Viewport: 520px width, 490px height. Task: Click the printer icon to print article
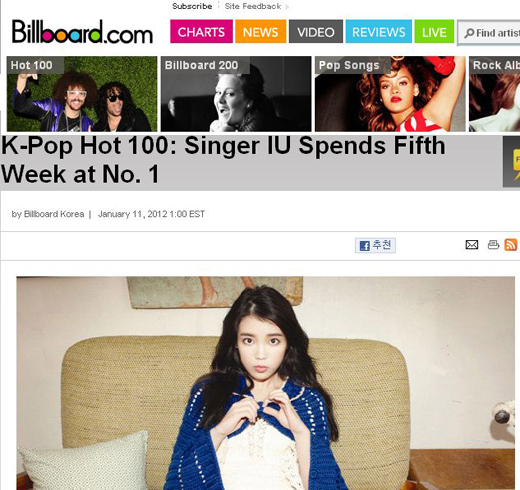coord(493,245)
